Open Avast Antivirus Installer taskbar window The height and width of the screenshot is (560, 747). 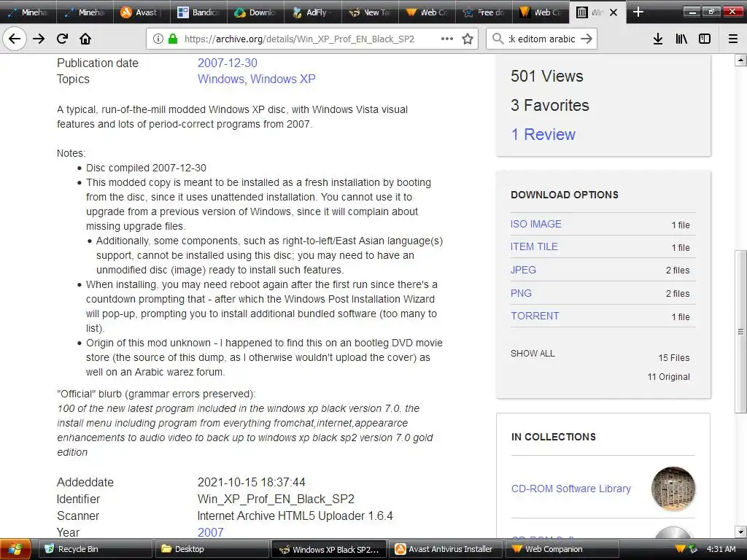click(x=446, y=549)
